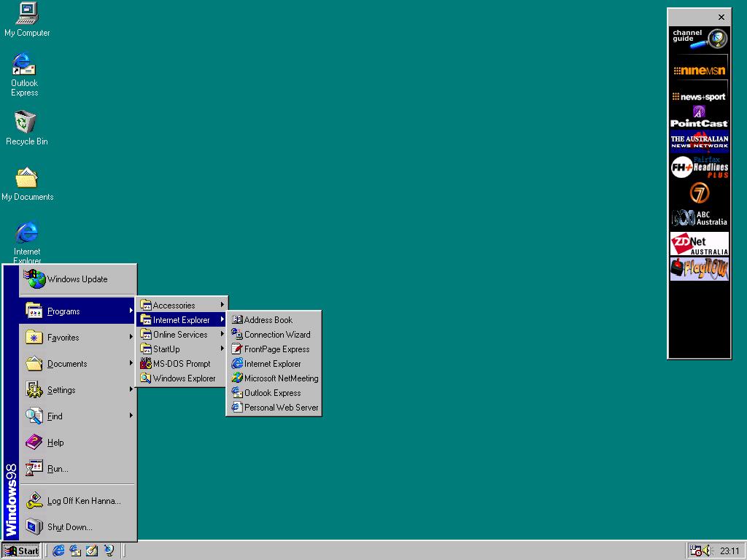Choose Log Off Ken Hanna...

tap(77, 500)
